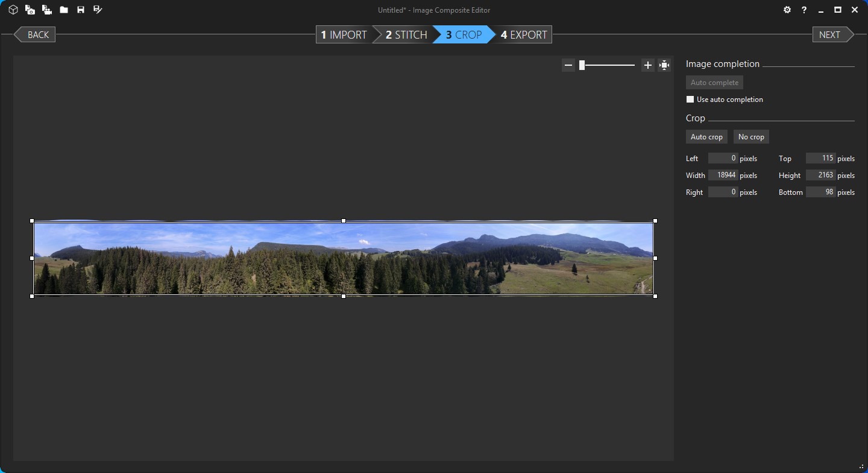Click the zoom slider handle
Viewport: 868px width, 473px height.
[582, 65]
